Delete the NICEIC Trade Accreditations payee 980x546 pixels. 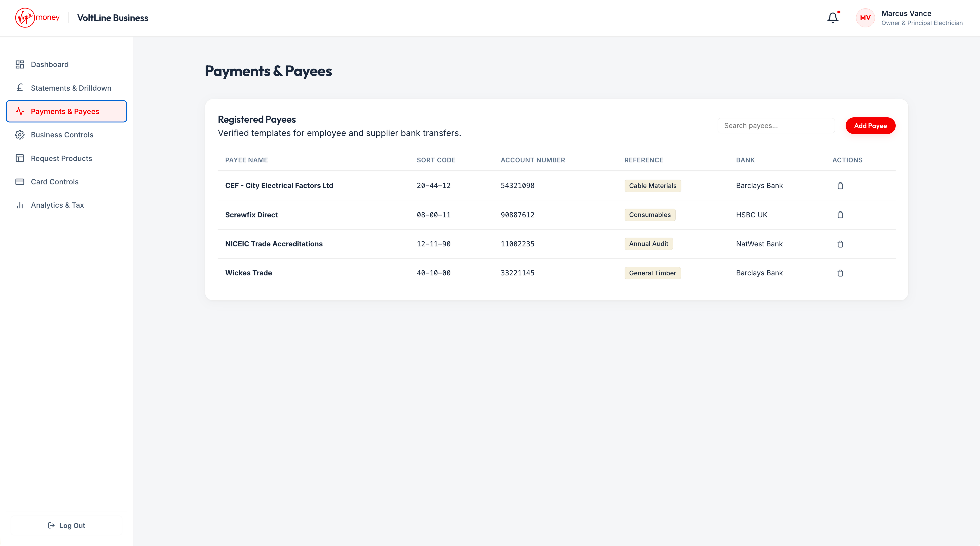840,244
